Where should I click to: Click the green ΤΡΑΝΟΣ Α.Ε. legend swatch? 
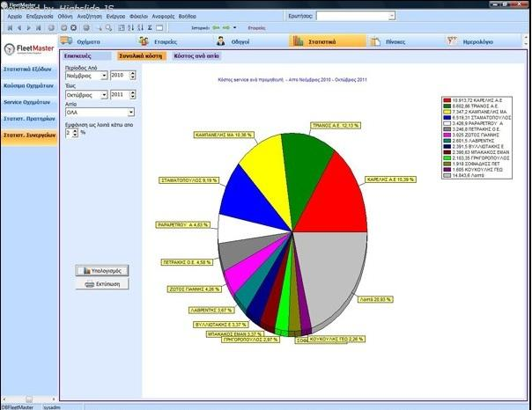447,106
